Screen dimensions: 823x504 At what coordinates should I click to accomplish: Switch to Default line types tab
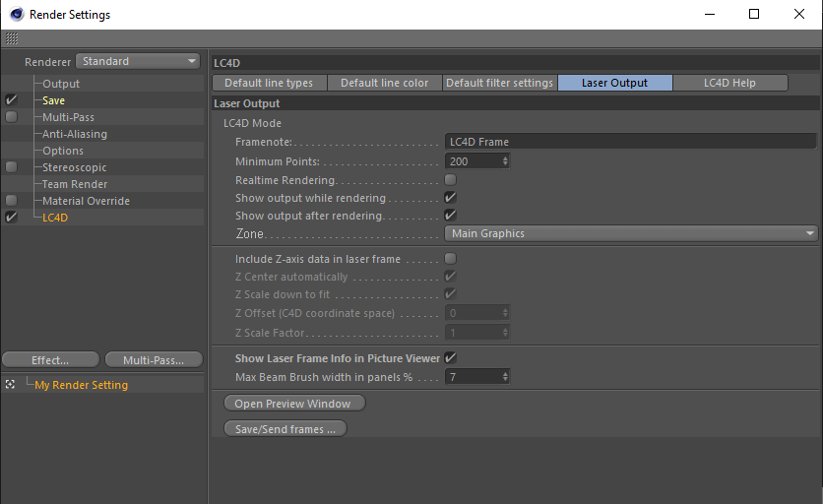[x=269, y=84]
